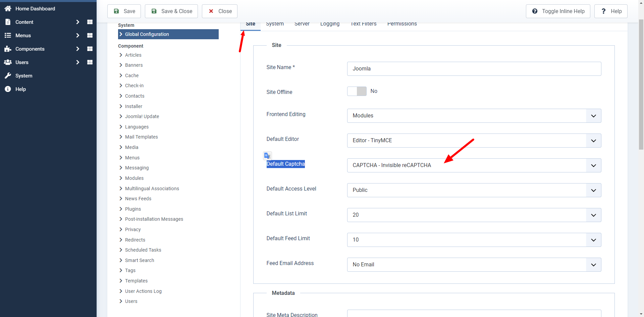Switch to the Permissions tab
Viewport: 644px width, 317px height.
(x=402, y=24)
